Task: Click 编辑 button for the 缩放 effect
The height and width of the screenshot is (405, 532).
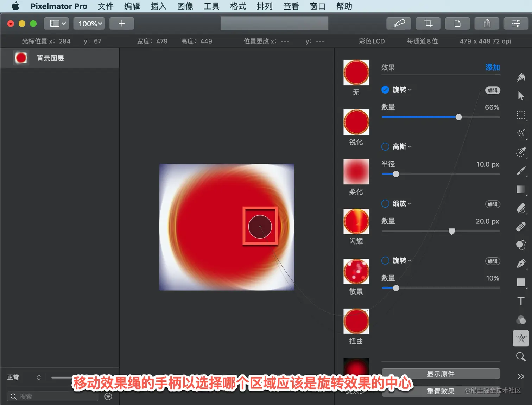Action: tap(493, 204)
